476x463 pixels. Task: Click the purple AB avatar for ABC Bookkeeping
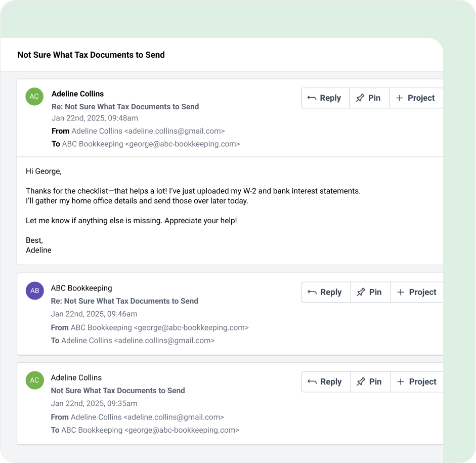pyautogui.click(x=34, y=290)
